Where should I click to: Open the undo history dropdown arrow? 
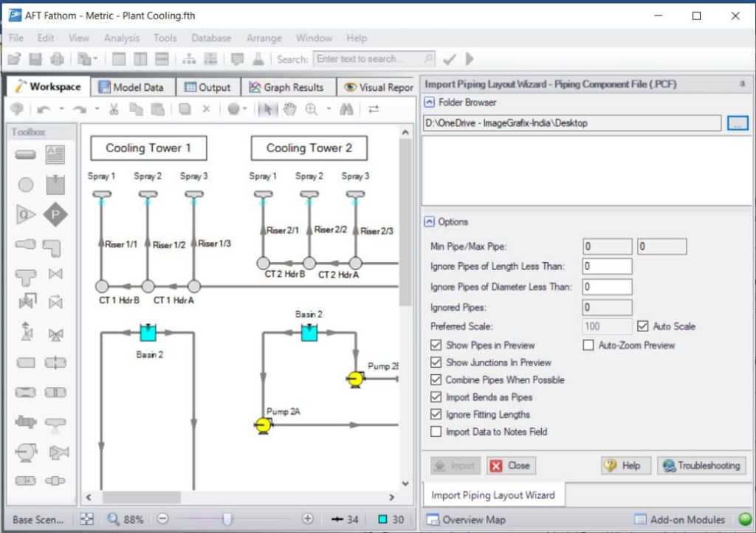[x=62, y=109]
